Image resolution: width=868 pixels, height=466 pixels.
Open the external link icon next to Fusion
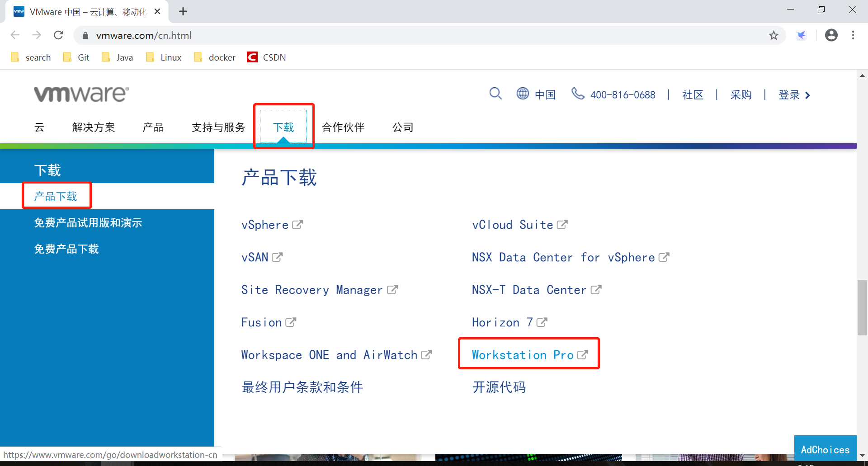point(291,321)
